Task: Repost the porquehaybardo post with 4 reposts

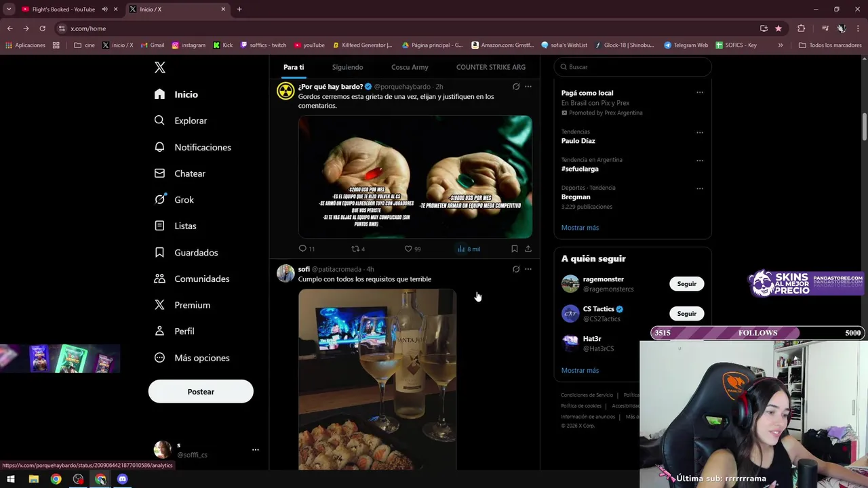Action: [358, 249]
